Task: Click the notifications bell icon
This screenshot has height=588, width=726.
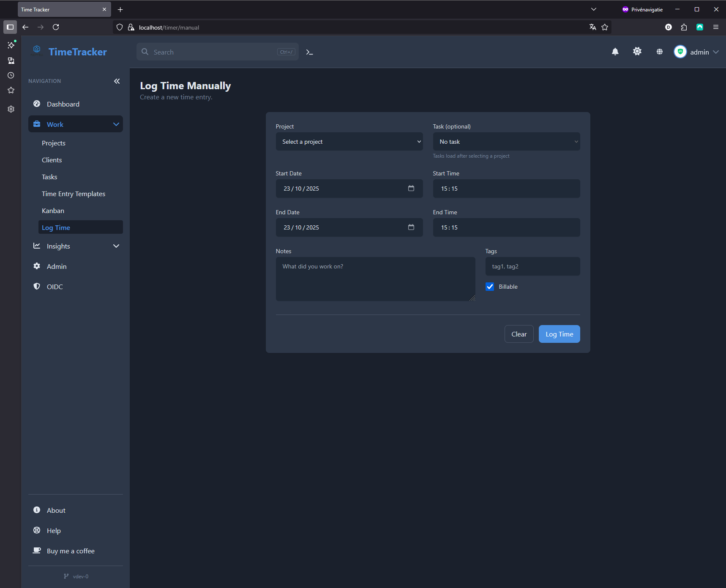Action: (x=615, y=52)
